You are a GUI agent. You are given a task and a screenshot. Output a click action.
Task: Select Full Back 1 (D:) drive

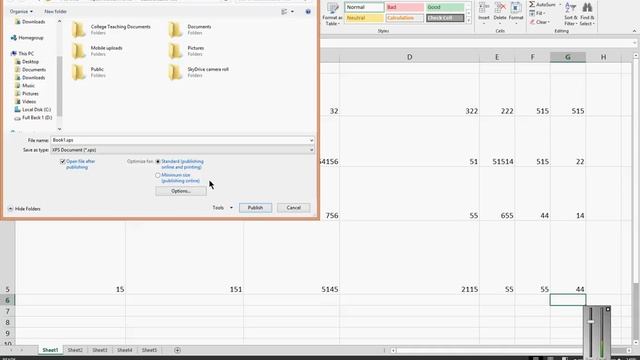(33, 118)
